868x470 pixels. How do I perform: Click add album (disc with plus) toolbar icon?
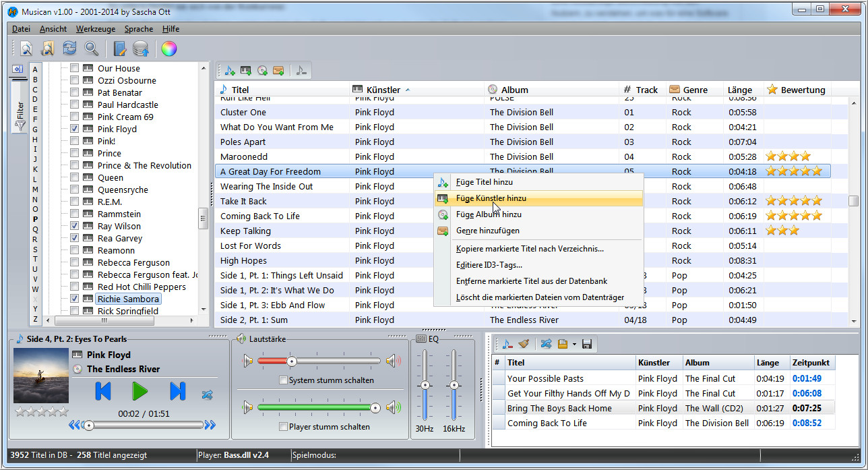click(x=262, y=71)
